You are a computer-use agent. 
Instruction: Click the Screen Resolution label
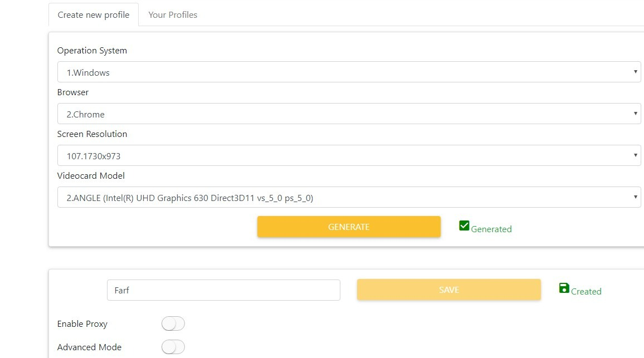92,134
